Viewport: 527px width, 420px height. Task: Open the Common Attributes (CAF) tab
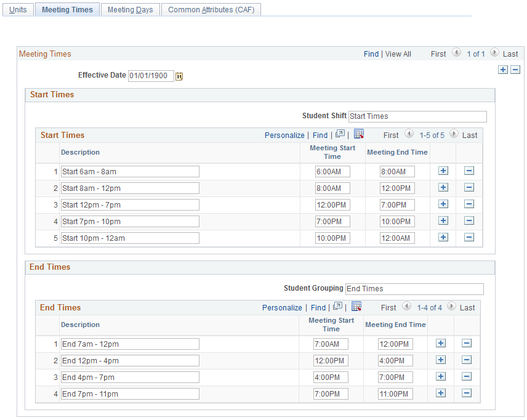click(211, 9)
